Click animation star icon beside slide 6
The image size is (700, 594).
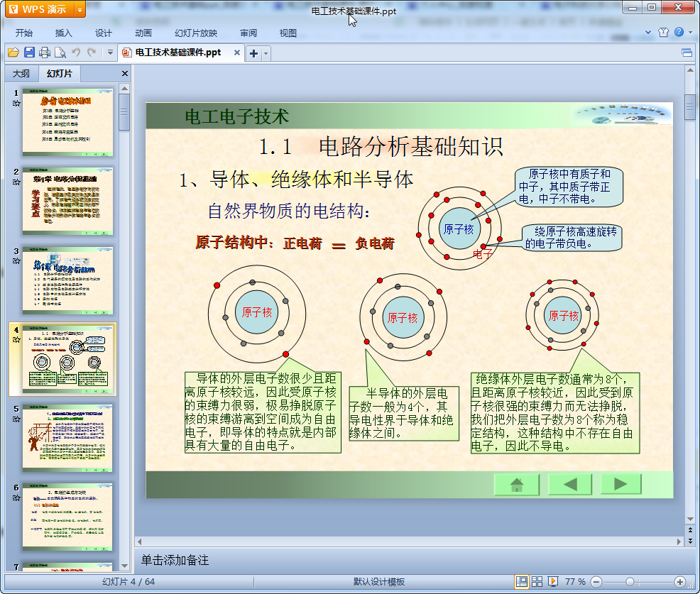click(16, 497)
